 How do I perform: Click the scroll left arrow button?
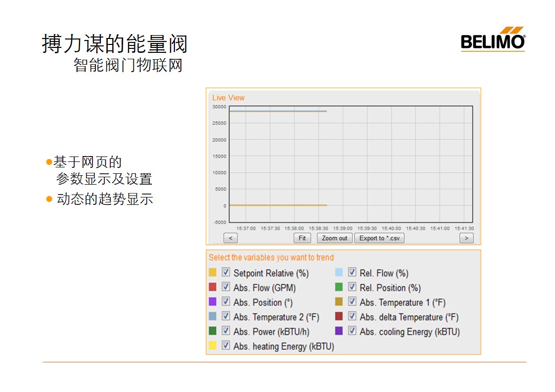(x=230, y=238)
